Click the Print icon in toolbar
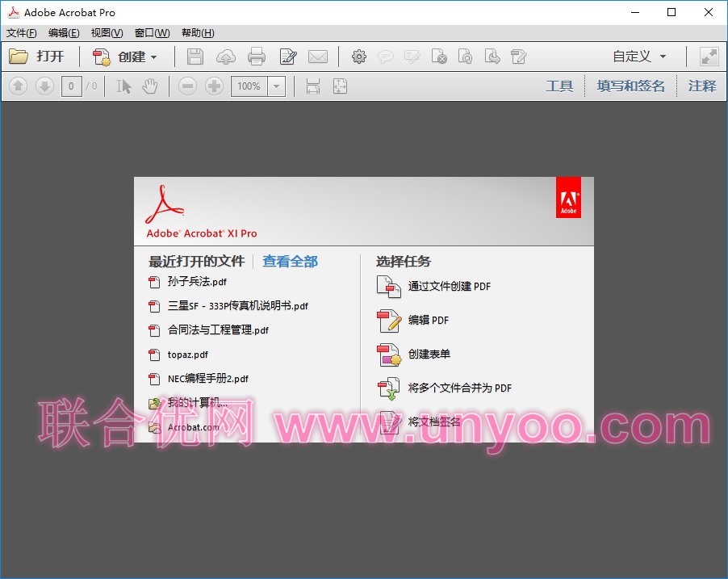This screenshot has height=579, width=728. 257,57
